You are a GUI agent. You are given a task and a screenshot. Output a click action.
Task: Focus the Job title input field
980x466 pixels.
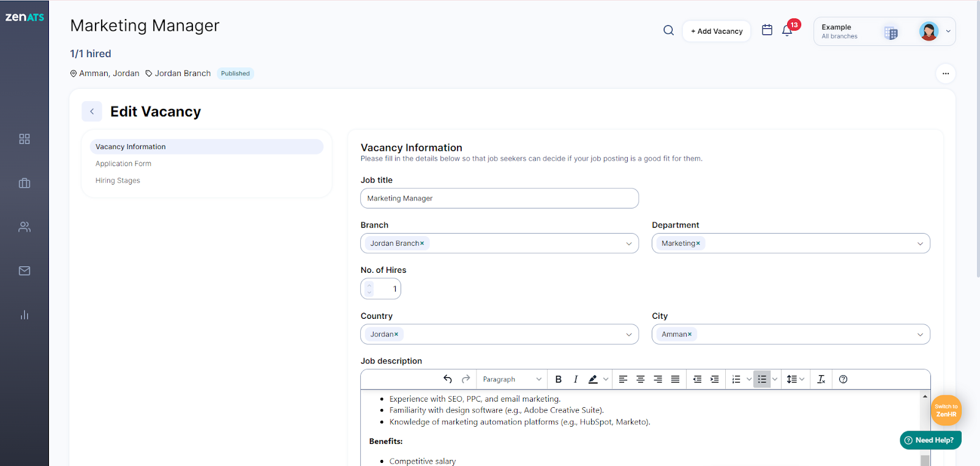point(499,198)
